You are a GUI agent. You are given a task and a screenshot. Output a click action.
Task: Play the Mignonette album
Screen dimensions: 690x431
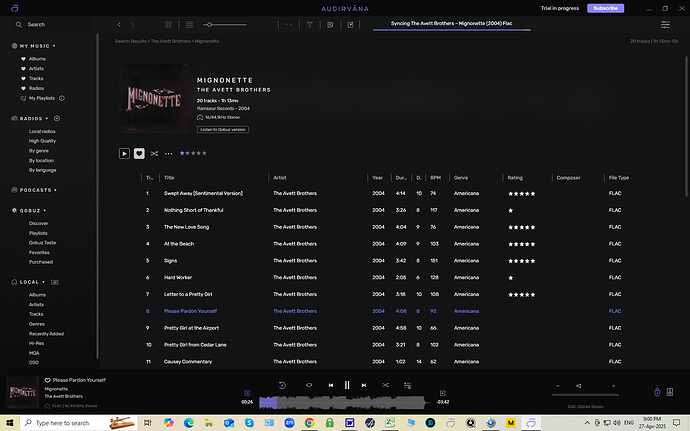click(x=124, y=153)
